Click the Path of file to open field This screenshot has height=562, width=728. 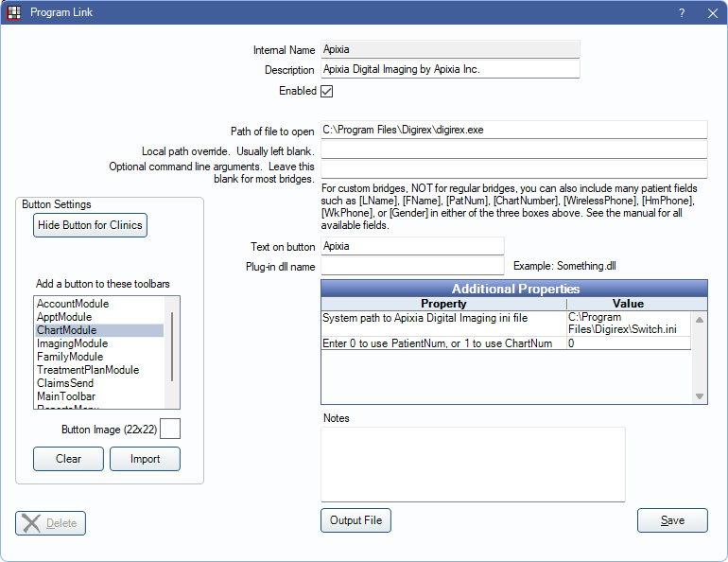[x=513, y=131]
